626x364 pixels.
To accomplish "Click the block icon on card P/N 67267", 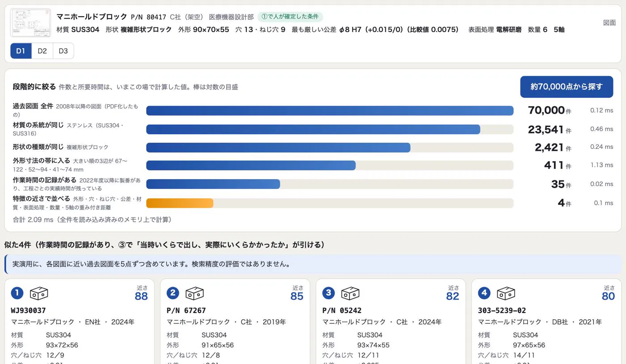I will pyautogui.click(x=195, y=293).
